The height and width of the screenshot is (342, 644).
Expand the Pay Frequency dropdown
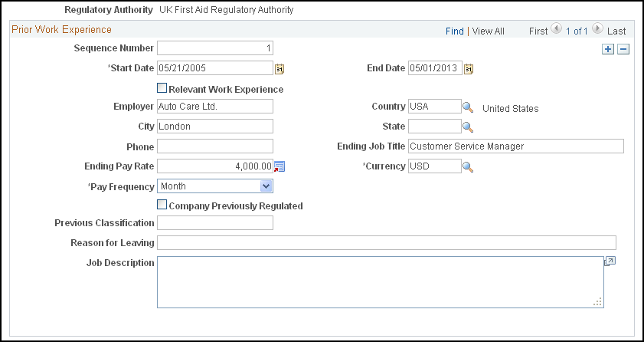[215, 186]
